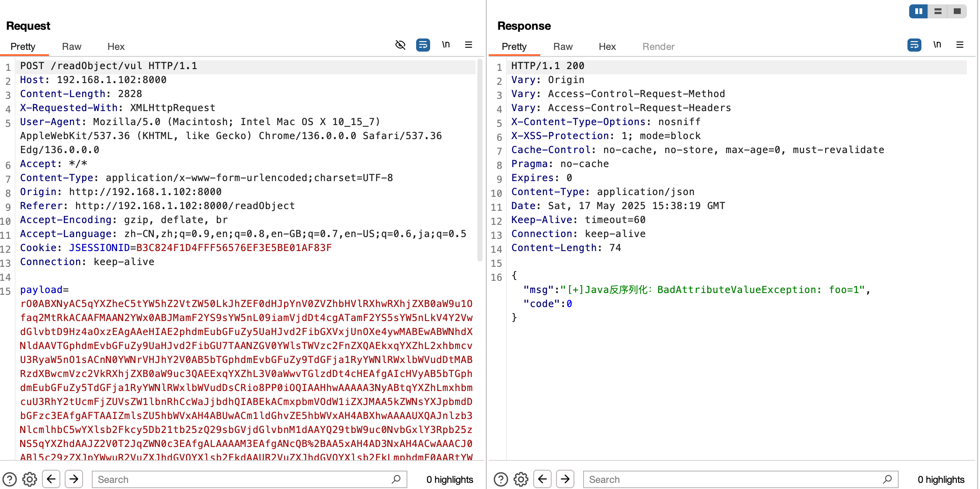Switch Response view to Hex tab
This screenshot has height=489, width=980.
[x=607, y=46]
